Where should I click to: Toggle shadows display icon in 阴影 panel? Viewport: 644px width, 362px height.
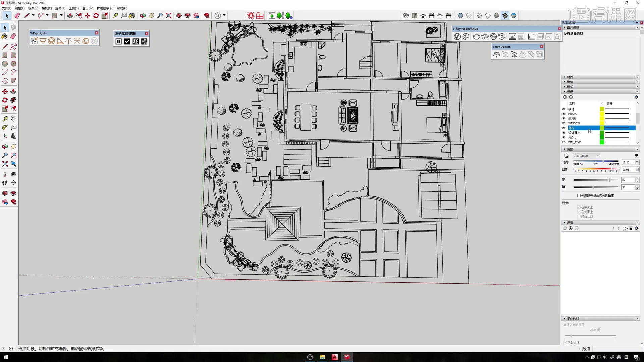pos(566,156)
